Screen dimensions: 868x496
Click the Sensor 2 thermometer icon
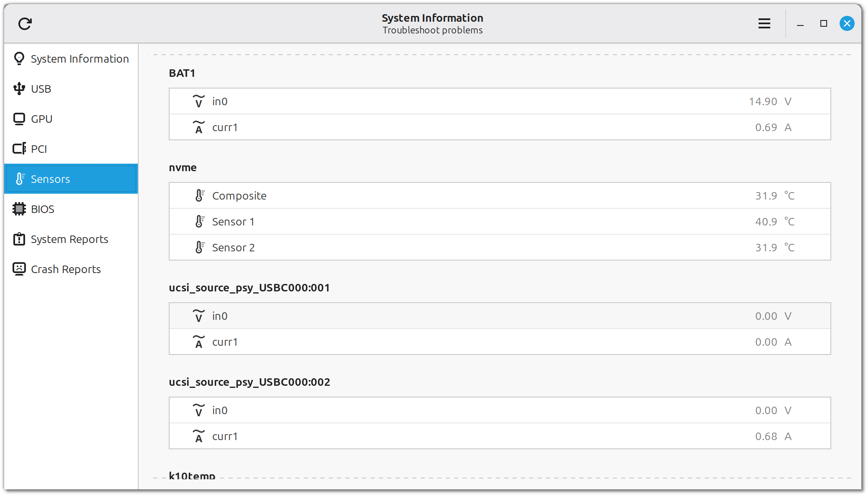(200, 248)
